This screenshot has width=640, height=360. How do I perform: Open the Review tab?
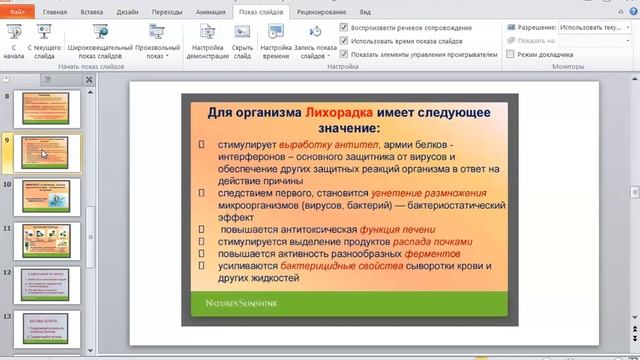point(321,12)
